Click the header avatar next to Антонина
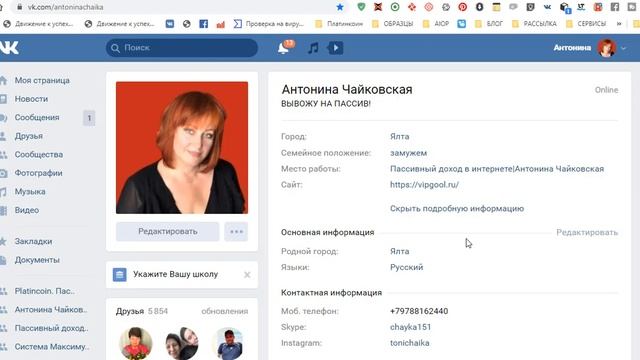 click(x=607, y=48)
